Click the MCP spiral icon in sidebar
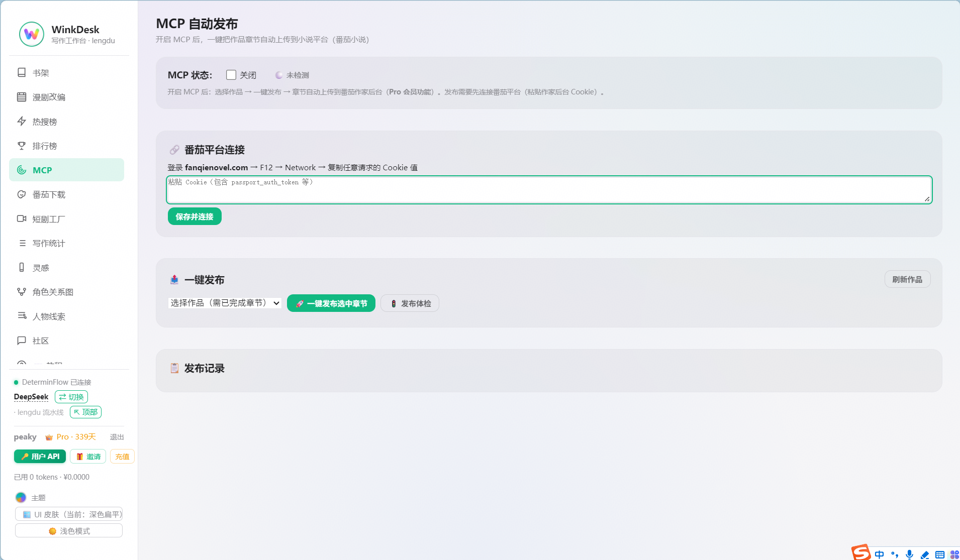This screenshot has width=960, height=560. pyautogui.click(x=22, y=170)
